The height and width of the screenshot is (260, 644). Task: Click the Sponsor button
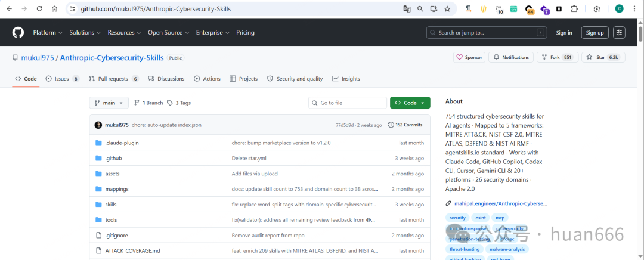469,57
